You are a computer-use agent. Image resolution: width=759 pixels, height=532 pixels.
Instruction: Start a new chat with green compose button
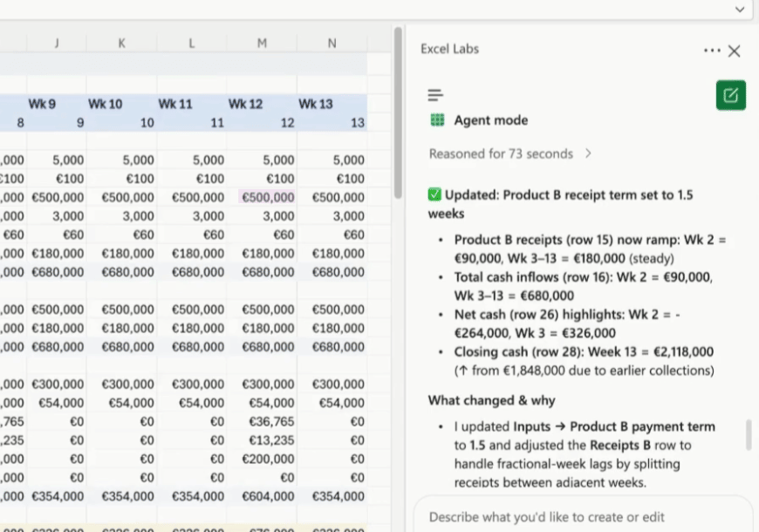(x=730, y=95)
